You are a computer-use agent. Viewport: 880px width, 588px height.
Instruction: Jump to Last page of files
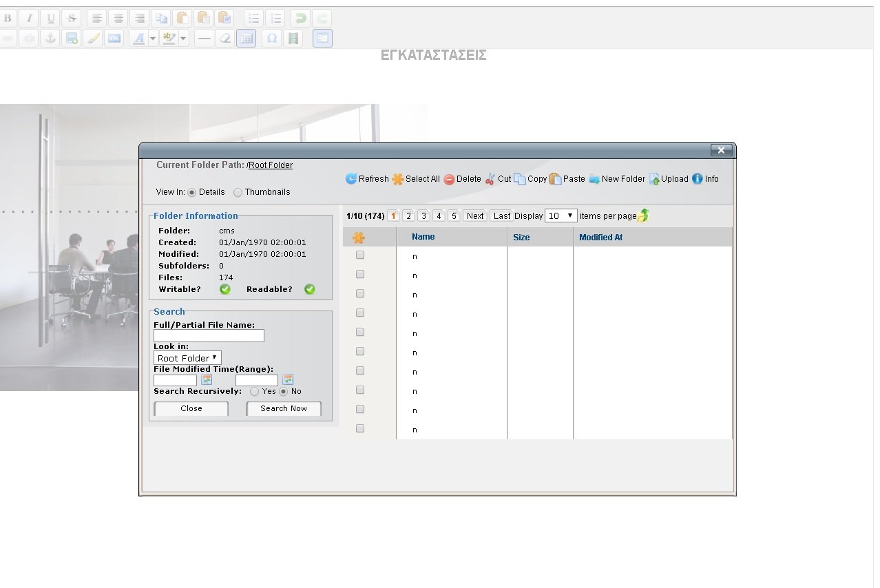pyautogui.click(x=502, y=216)
